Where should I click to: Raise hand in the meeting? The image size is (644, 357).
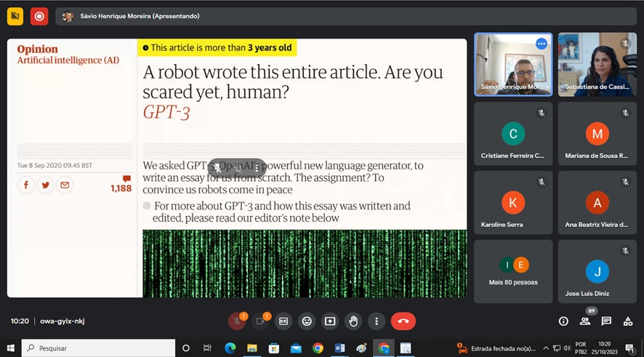(353, 321)
